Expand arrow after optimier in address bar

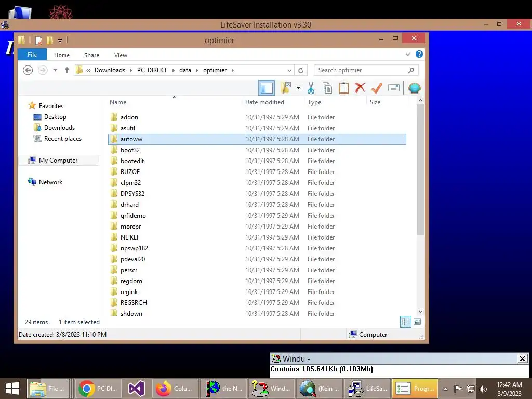[232, 70]
